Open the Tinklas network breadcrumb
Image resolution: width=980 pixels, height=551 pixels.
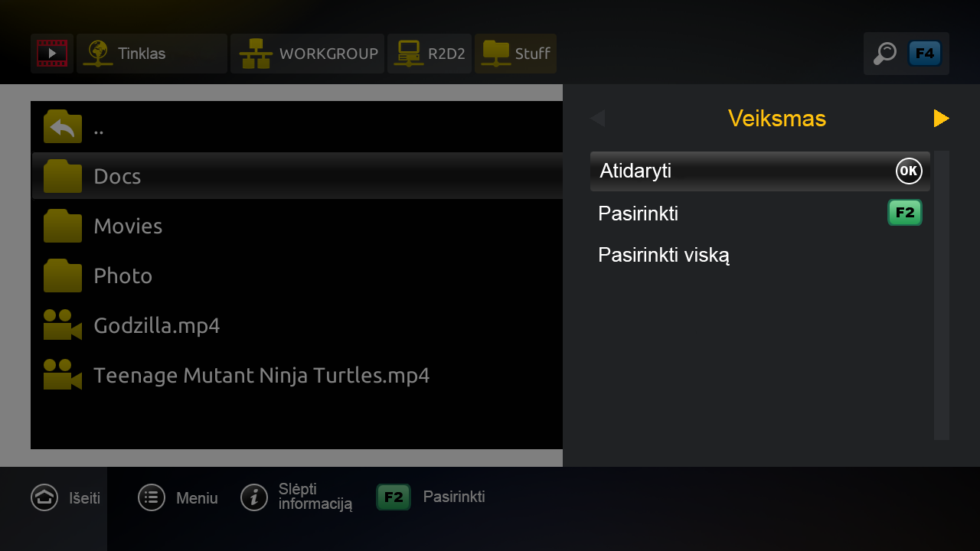[152, 54]
